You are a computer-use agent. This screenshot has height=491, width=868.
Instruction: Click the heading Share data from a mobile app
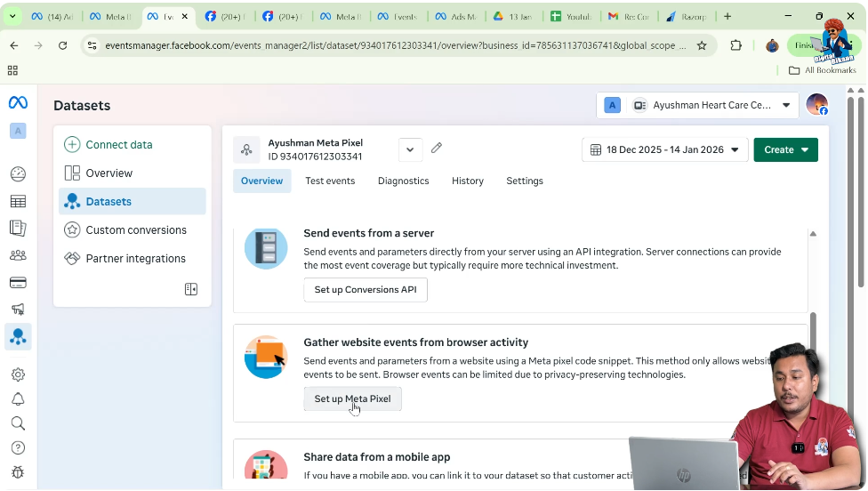coord(377,457)
